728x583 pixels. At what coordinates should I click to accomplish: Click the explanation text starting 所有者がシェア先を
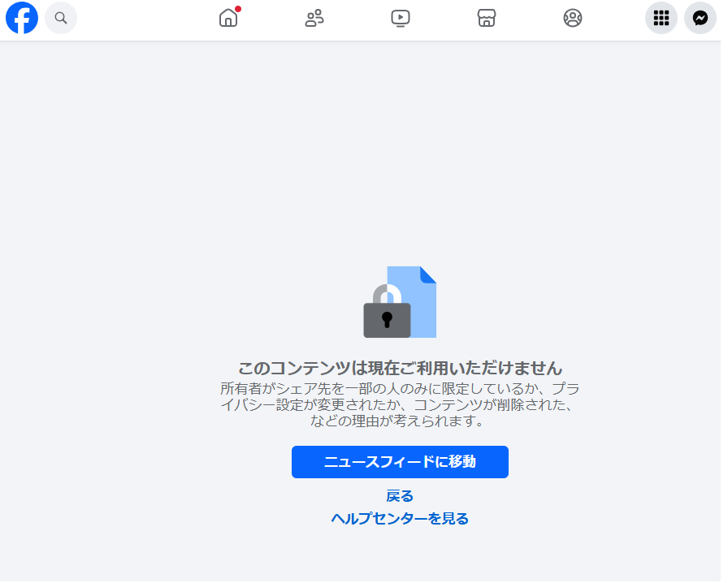click(x=400, y=404)
